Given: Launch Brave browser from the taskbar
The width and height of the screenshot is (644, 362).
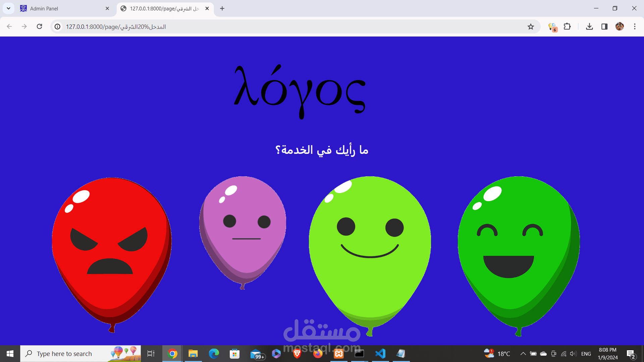Looking at the screenshot, I should (297, 353).
